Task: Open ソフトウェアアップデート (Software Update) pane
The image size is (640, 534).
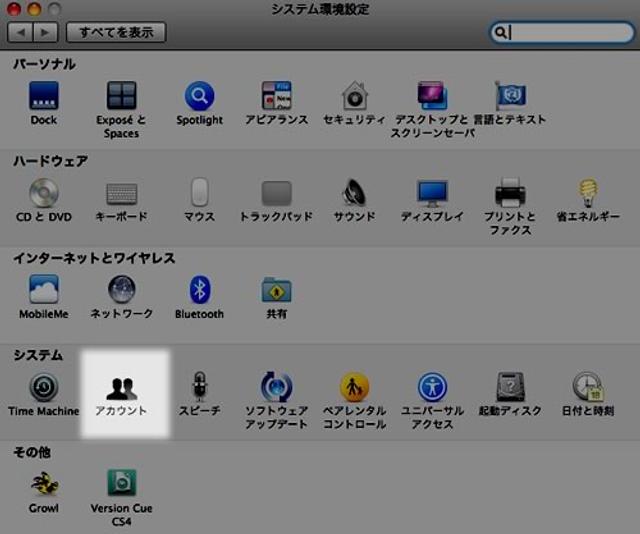Action: pyautogui.click(x=276, y=388)
